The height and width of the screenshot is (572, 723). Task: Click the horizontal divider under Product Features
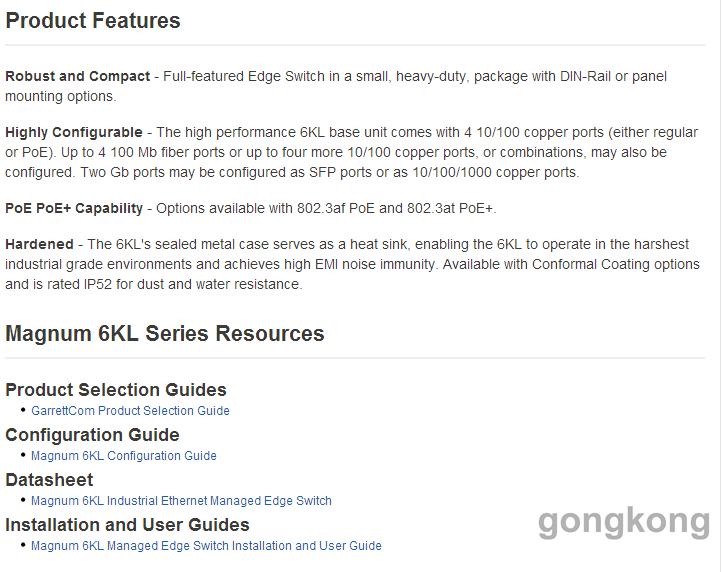[355, 45]
